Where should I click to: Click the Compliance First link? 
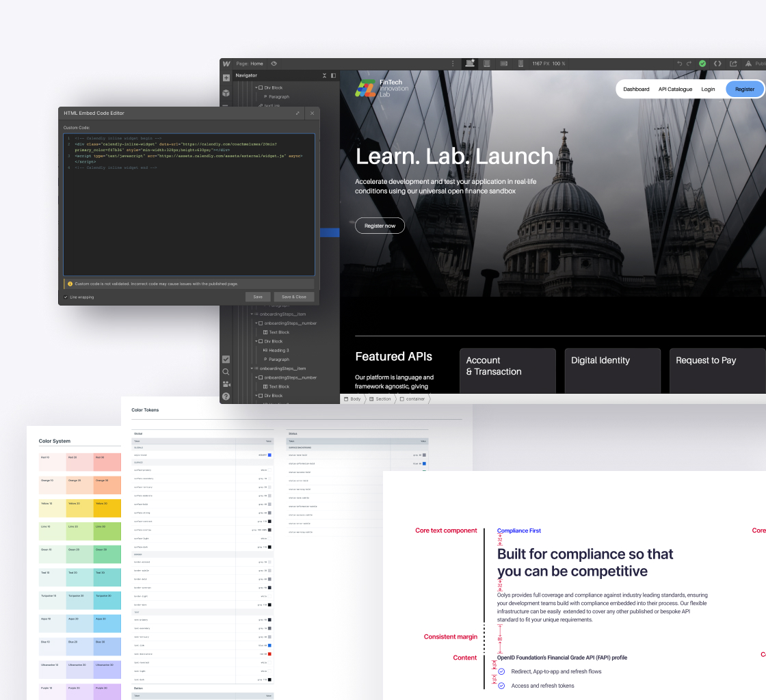tap(519, 530)
